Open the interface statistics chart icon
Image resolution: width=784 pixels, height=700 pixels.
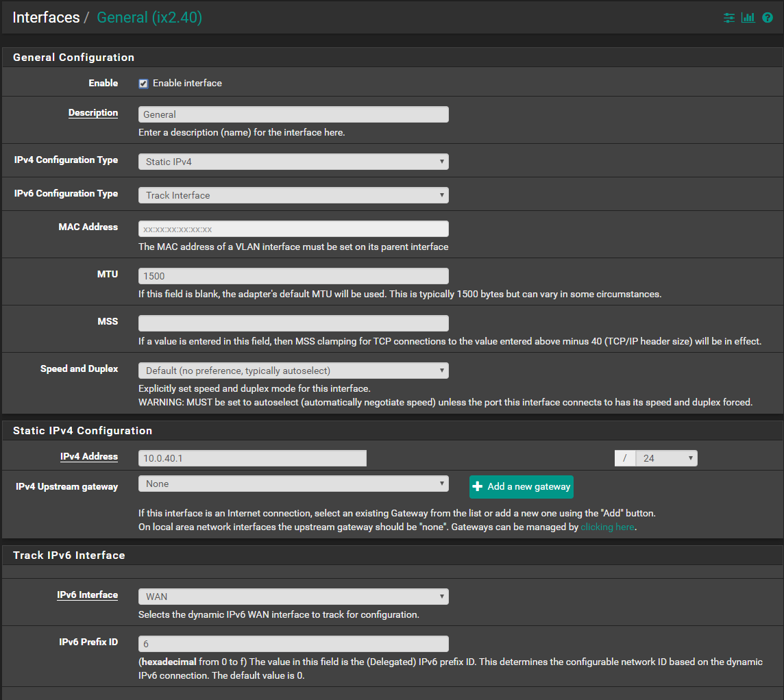[x=748, y=18]
